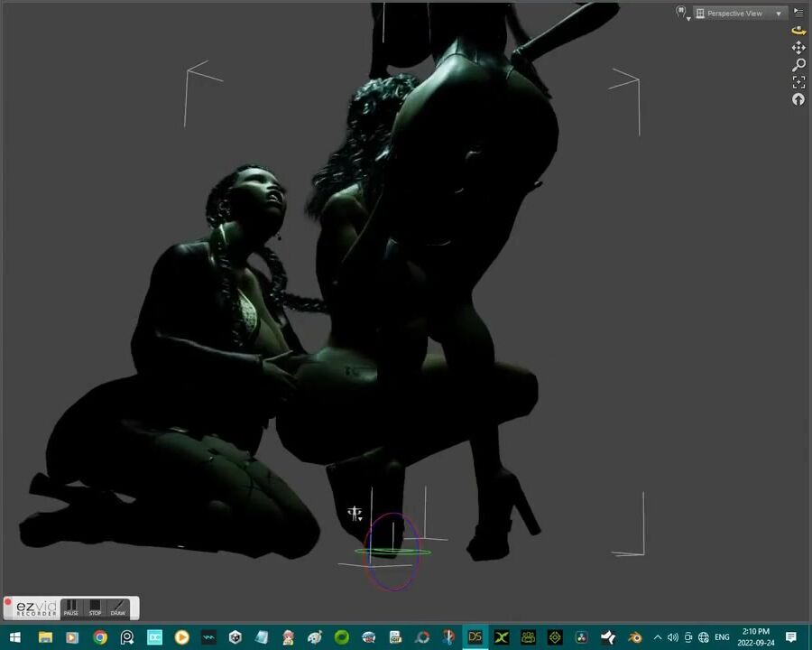Toggle system volume speaker icon
Screen dimensions: 812x650
point(672,637)
